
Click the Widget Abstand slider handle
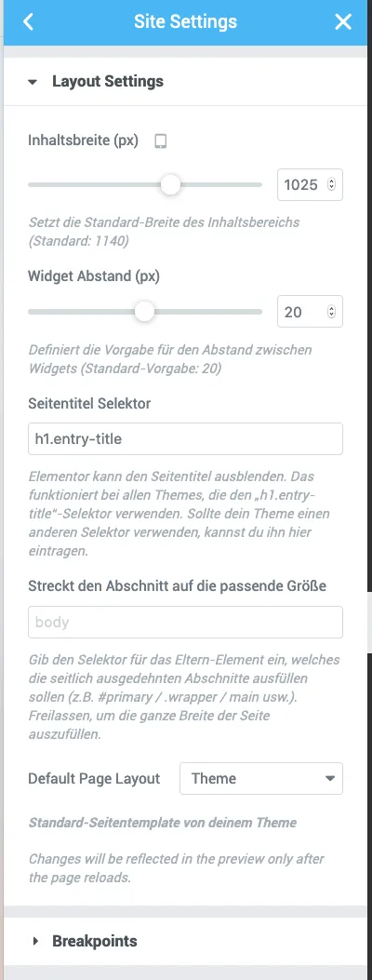tap(144, 311)
